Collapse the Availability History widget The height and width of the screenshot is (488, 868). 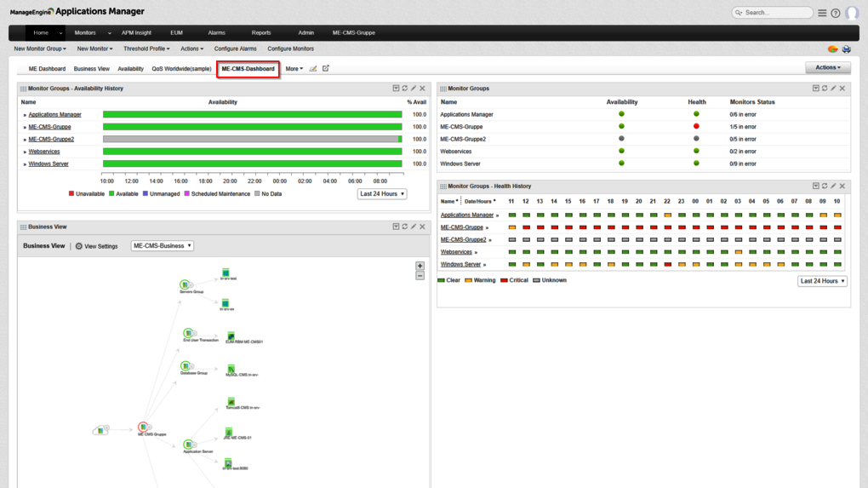pos(396,88)
